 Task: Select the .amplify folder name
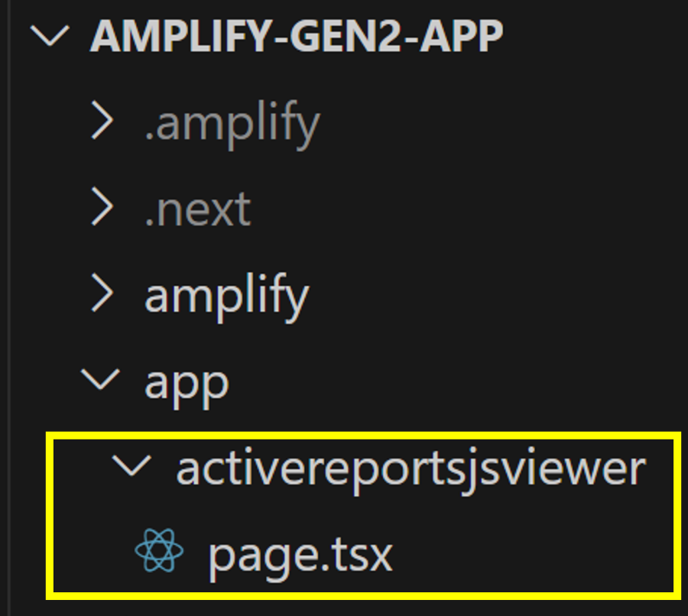[232, 124]
